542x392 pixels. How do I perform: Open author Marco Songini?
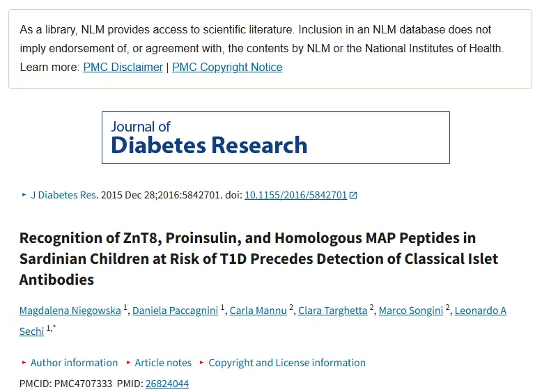(410, 311)
